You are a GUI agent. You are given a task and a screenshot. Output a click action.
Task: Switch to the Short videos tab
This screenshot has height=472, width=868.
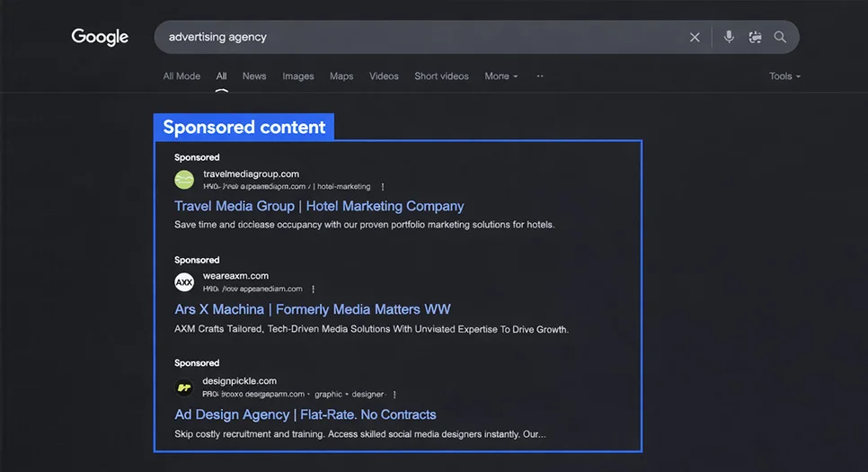pyautogui.click(x=441, y=76)
